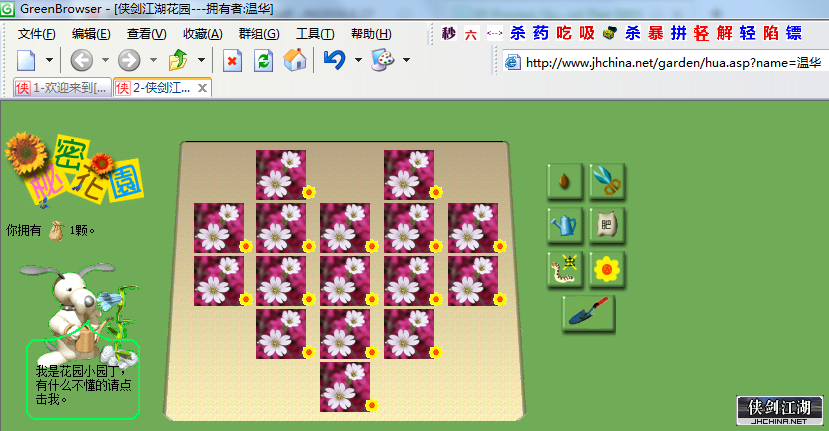This screenshot has height=431, width=829.
Task: Close the 2-侠剑江 tab
Action: 202,88
